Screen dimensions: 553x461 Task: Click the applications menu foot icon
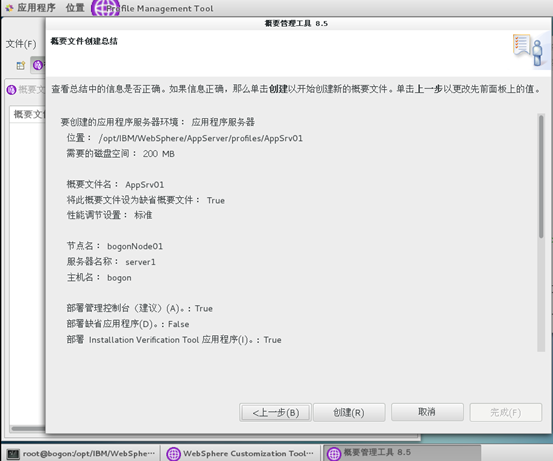[x=9, y=8]
